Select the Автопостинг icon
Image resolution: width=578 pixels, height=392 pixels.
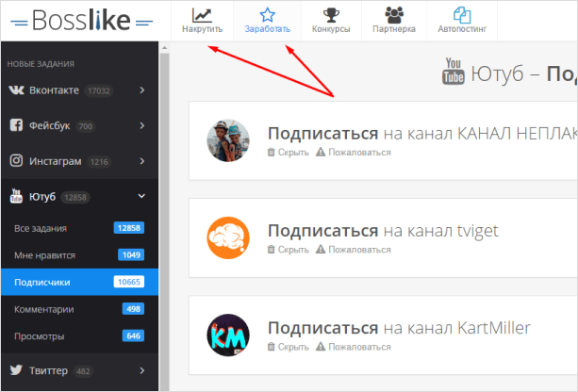(461, 15)
